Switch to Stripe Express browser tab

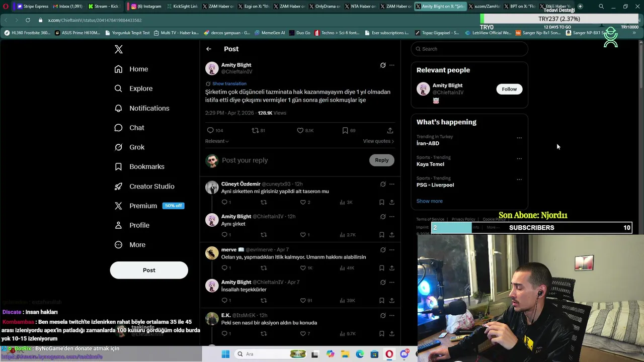click(33, 6)
